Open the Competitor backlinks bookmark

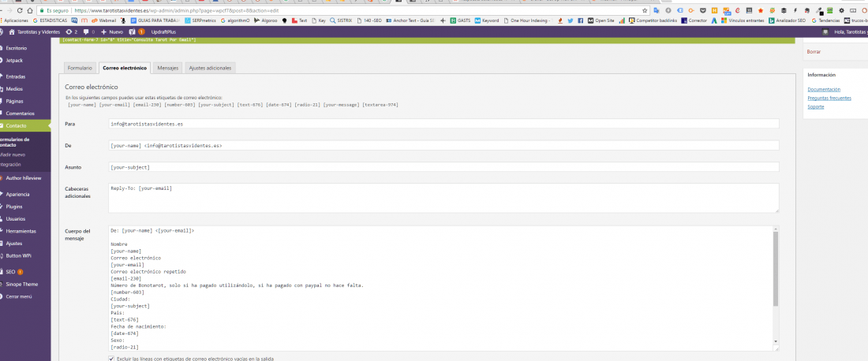coord(652,20)
